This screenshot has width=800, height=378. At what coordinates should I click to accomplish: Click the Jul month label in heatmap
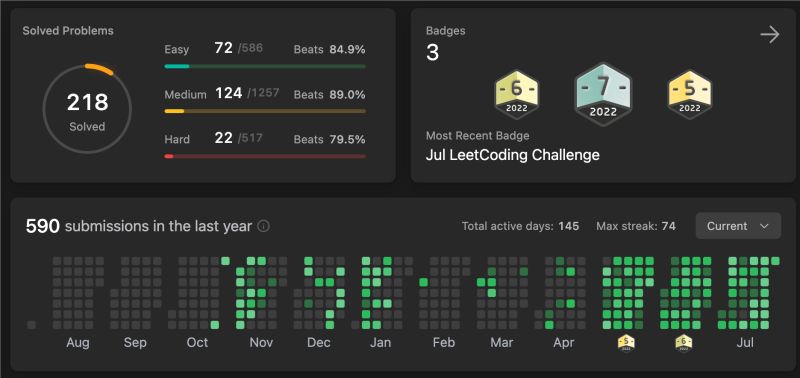(745, 343)
